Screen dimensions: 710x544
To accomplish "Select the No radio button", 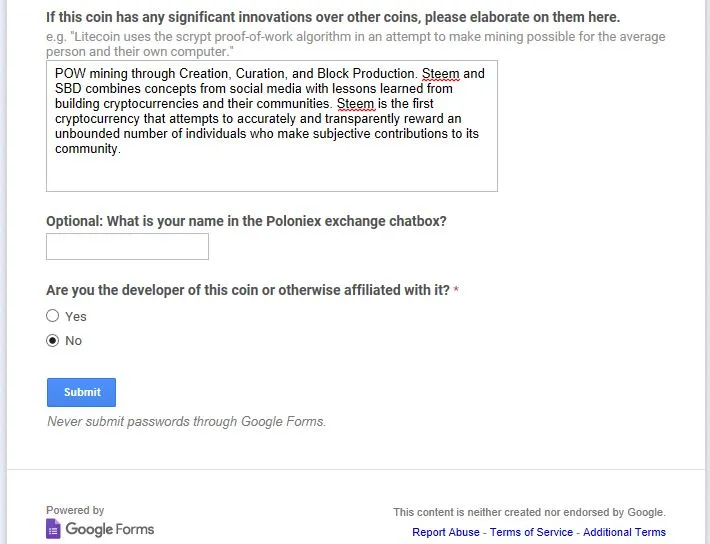I will [x=53, y=340].
